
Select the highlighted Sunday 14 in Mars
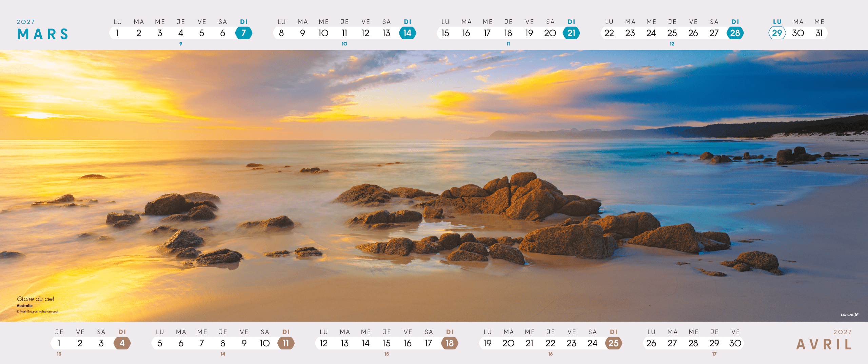[x=407, y=33]
